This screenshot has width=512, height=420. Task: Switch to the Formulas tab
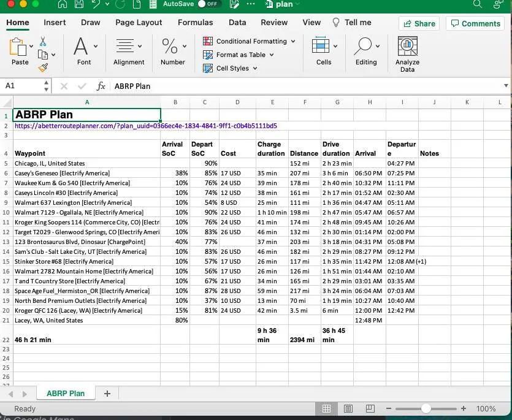coord(195,23)
